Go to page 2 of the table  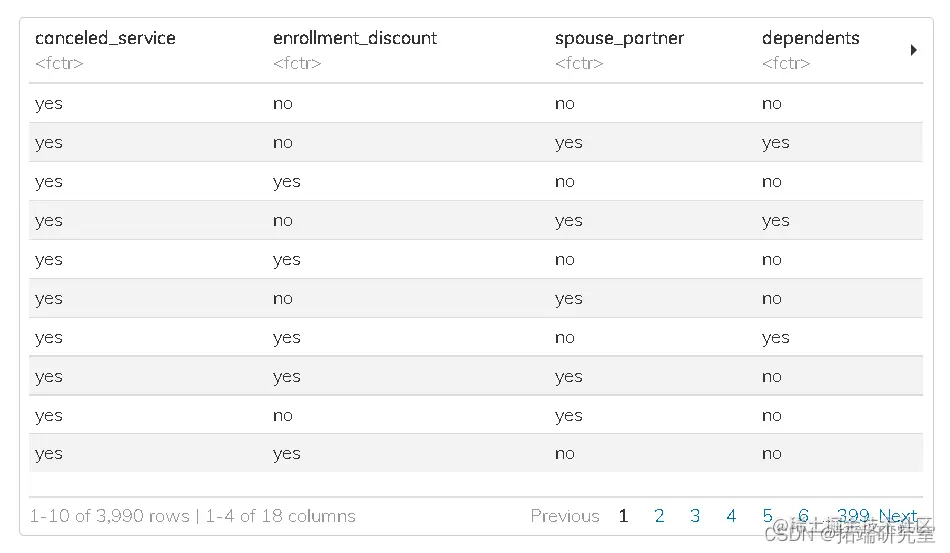tap(659, 516)
